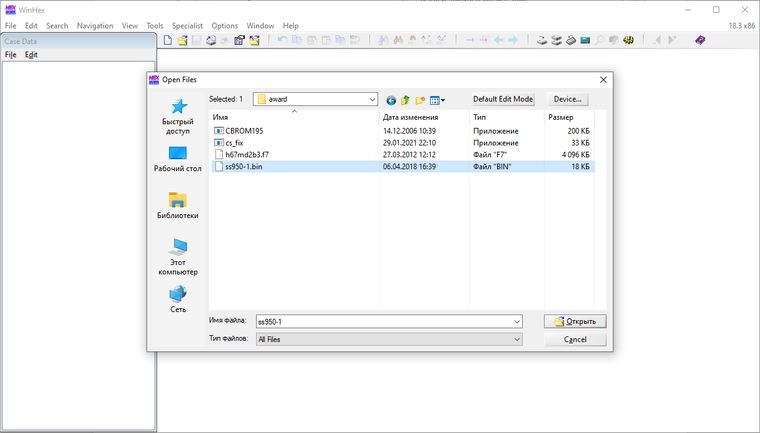Screen dimensions: 760x433
Task: Open Case Data panel's Edit menu
Action: (31, 55)
